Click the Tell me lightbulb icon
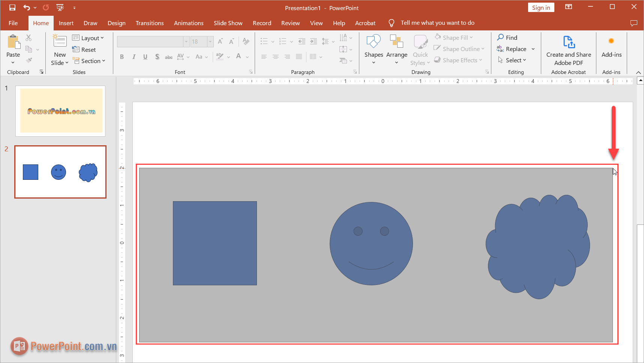Screen dimensions: 644x363 (x=391, y=23)
